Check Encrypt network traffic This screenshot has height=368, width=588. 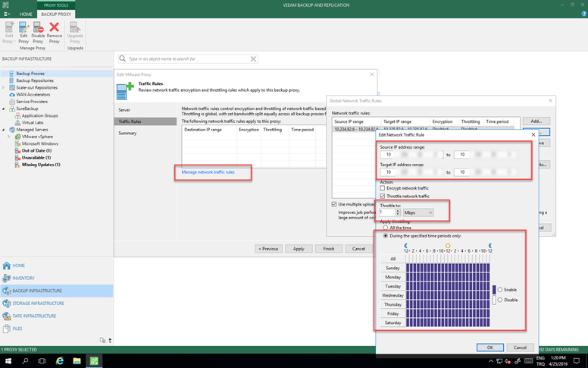(x=383, y=188)
